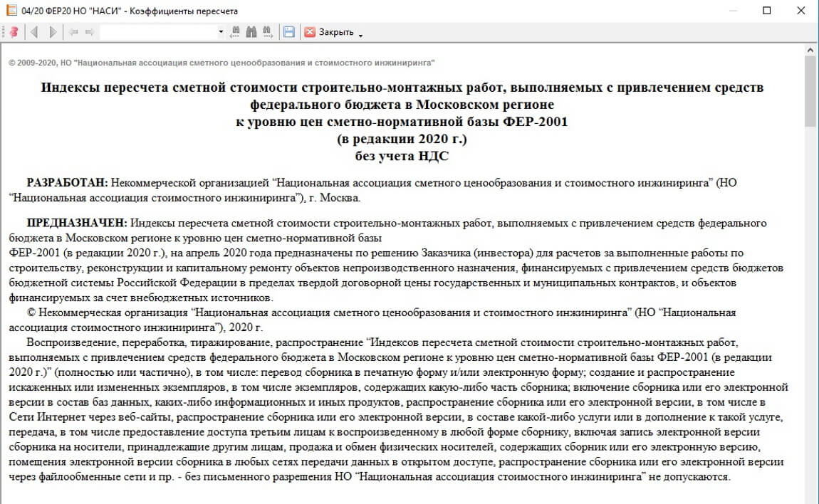Click the small left double-arrow navigation icon

[x=73, y=32]
